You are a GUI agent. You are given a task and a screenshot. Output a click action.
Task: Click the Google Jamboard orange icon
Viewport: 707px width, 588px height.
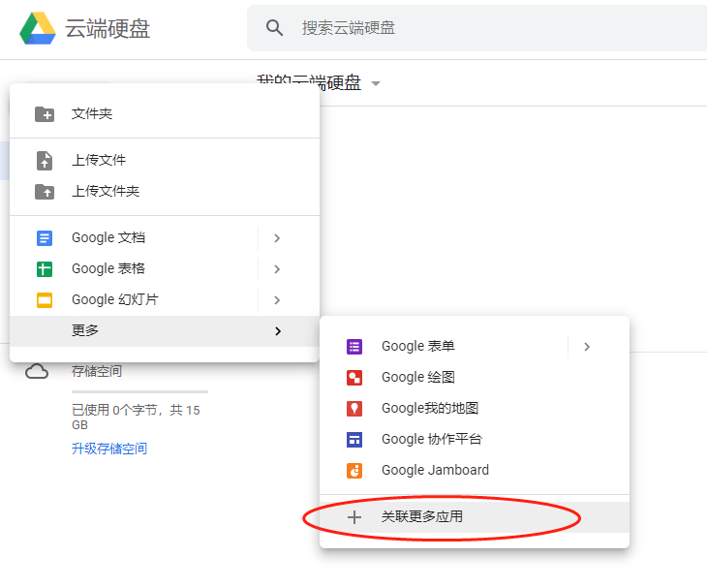[x=354, y=471]
